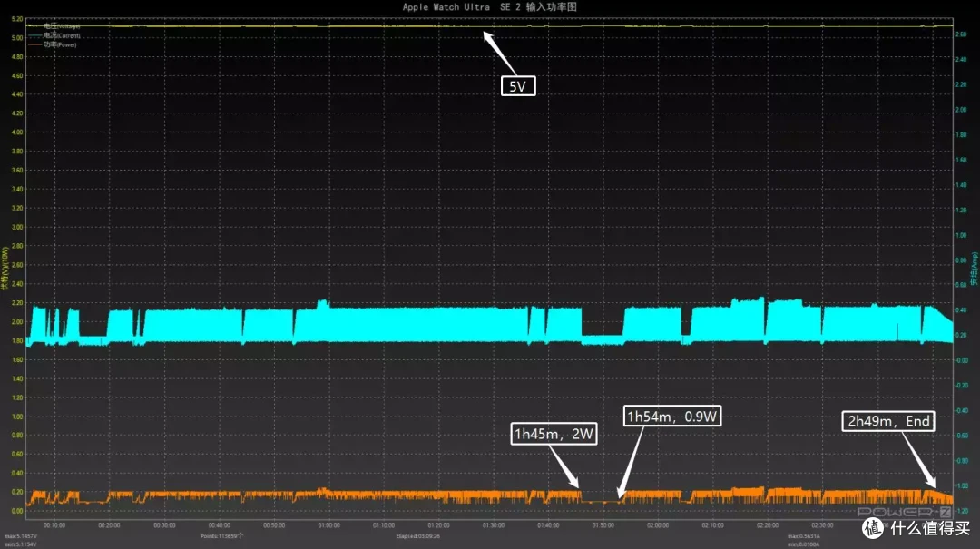980x549 pixels.
Task: Click the 4.00 tick on the voltage axis
Action: tap(17, 132)
